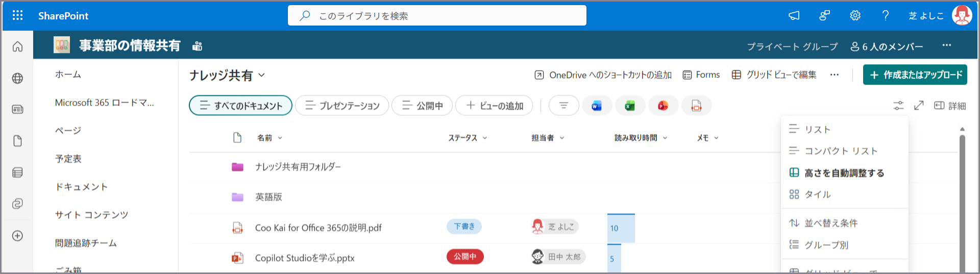The image size is (980, 274).
Task: Filter documents by Excel file type
Action: (630, 106)
